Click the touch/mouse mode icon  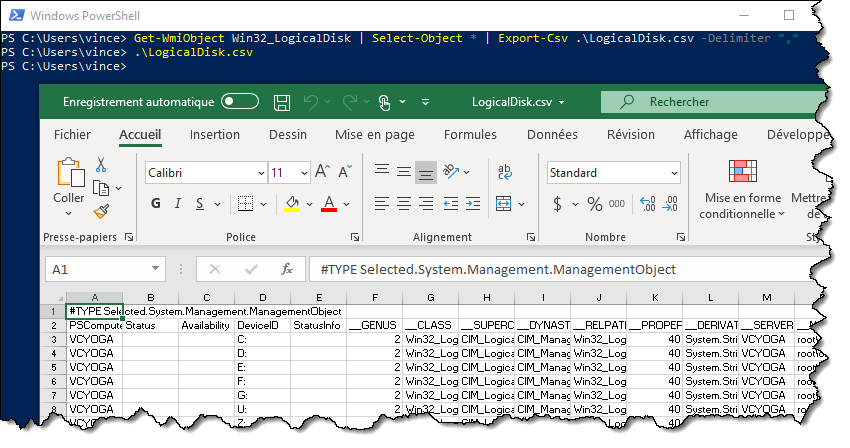(384, 103)
